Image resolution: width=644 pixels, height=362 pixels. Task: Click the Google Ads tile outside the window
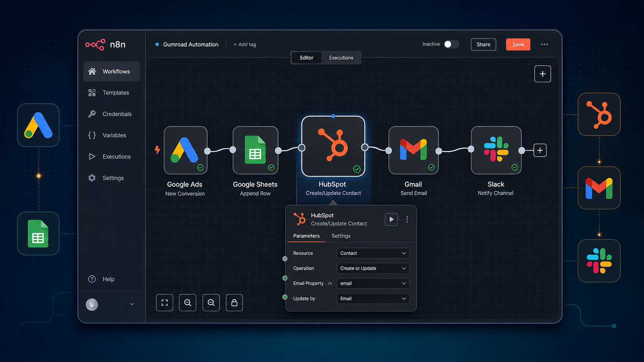tap(38, 125)
